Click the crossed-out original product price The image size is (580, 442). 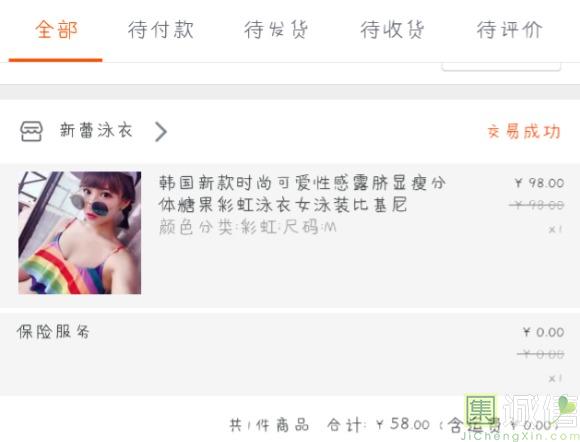[537, 205]
